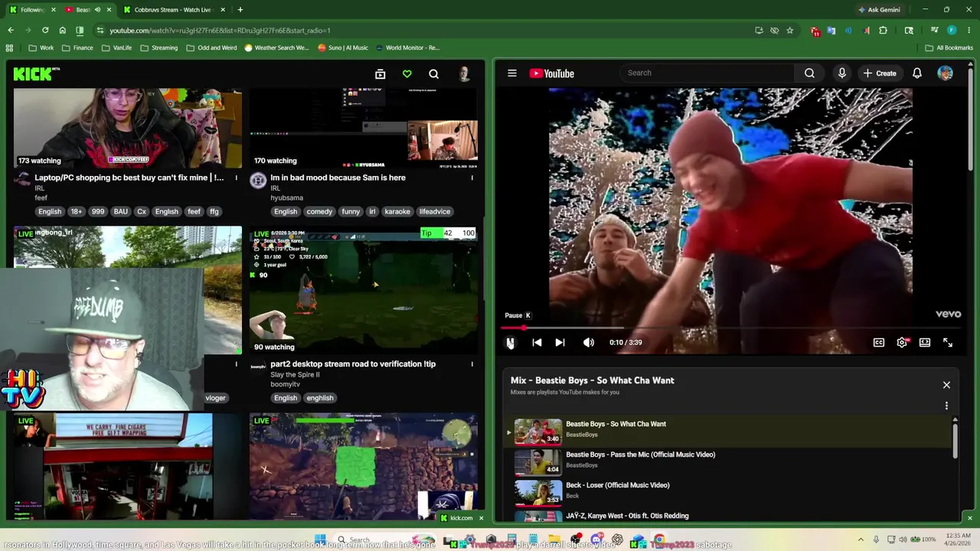Viewport: 980px width, 551px height.
Task: Open the VanLife bookmarks folder
Action: pyautogui.click(x=116, y=47)
